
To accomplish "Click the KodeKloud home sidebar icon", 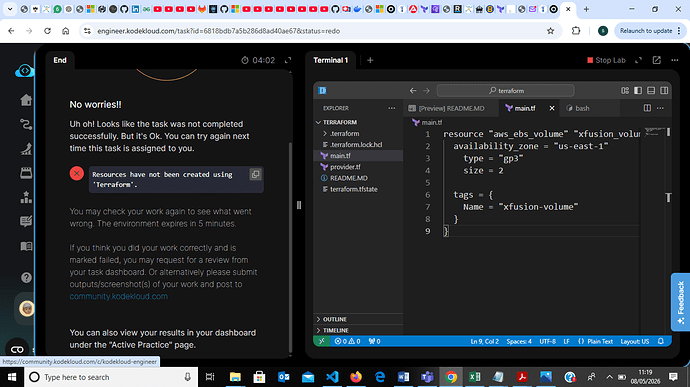I will [26, 100].
